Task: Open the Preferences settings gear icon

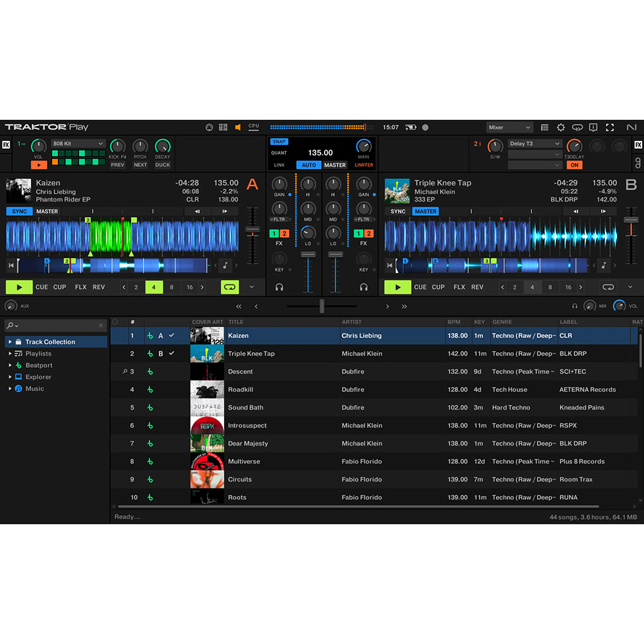Action: pyautogui.click(x=561, y=128)
